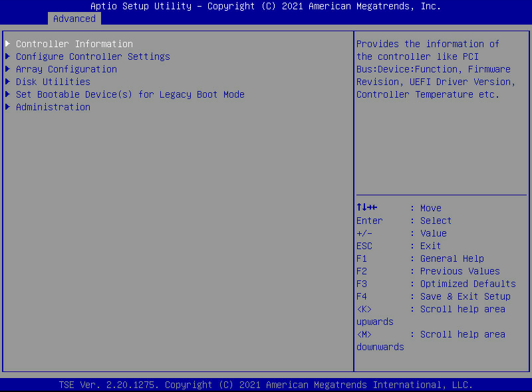Screen dimensions: 532x392
Task: Click the 'F4' key label
Action: pyautogui.click(x=362, y=296)
